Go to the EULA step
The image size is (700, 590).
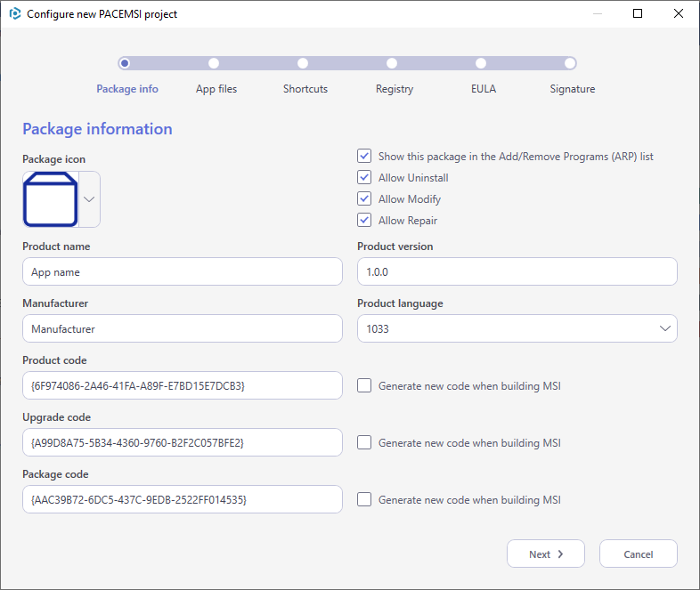484,89
